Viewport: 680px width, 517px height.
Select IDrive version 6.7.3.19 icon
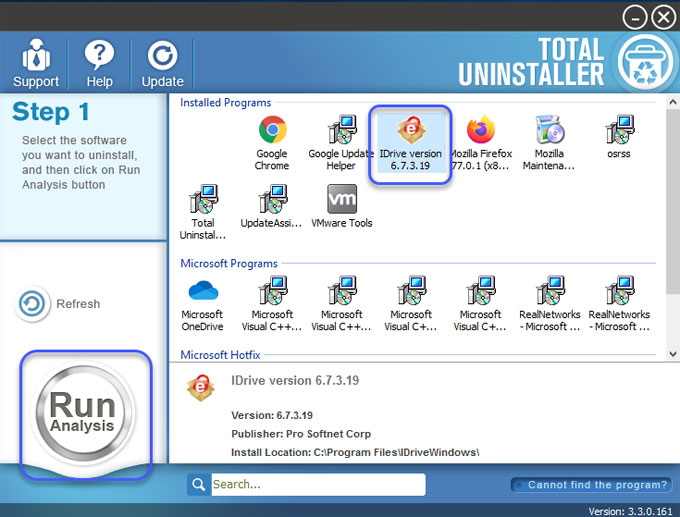click(x=410, y=143)
